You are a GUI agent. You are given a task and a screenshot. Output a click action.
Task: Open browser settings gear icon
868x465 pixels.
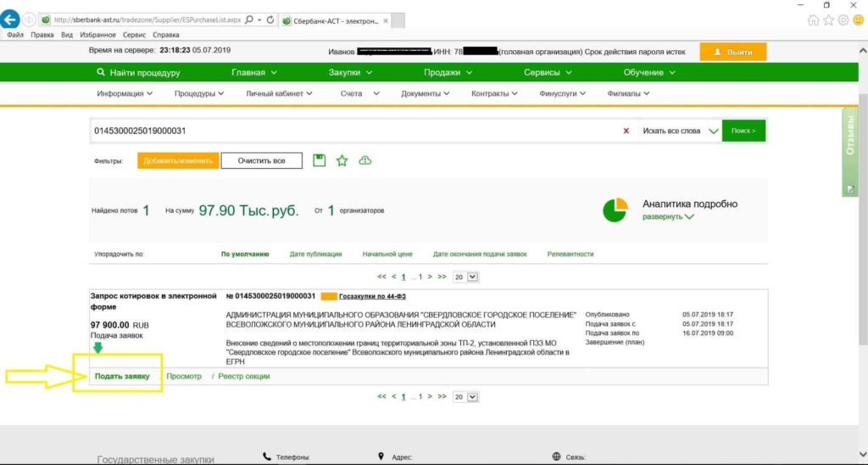point(843,20)
